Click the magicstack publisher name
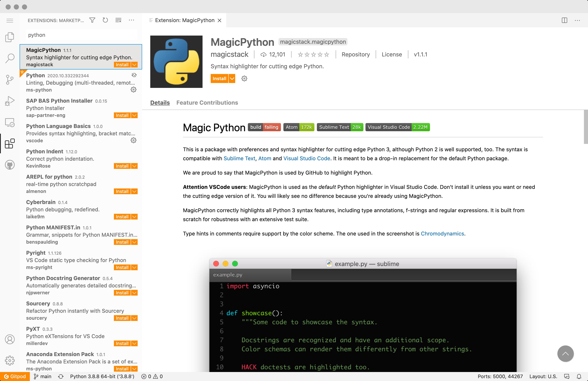 (229, 54)
